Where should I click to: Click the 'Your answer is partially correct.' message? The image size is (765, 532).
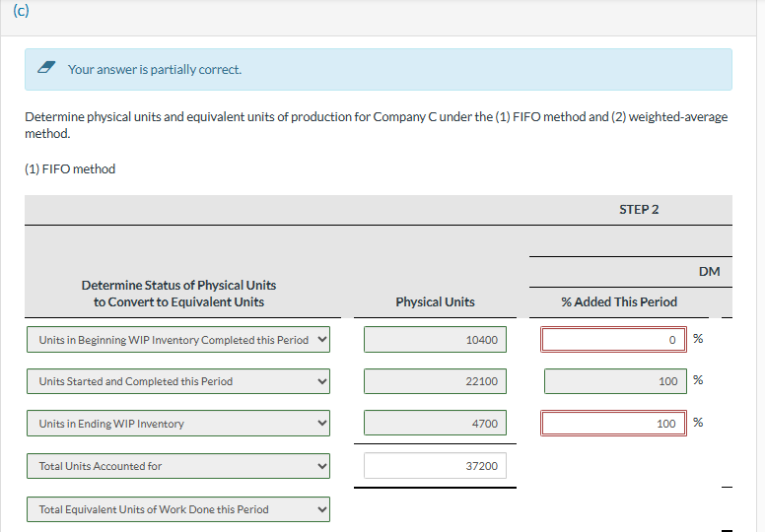[155, 69]
